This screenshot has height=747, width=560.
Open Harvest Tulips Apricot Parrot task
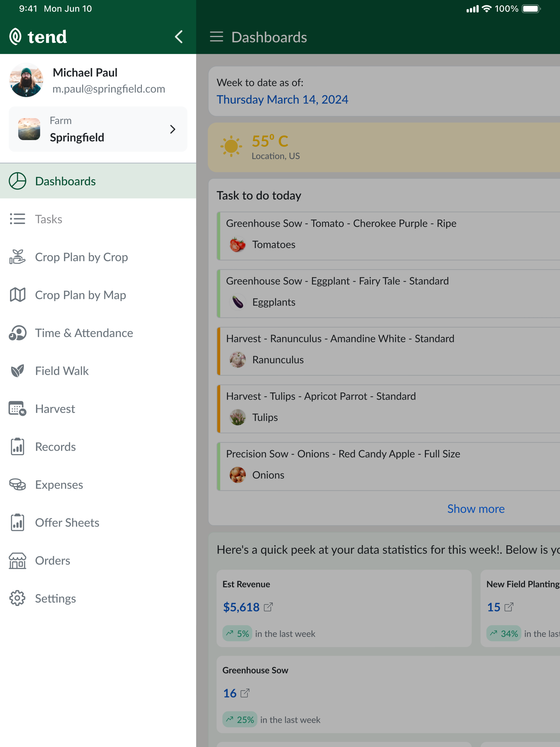click(x=388, y=409)
